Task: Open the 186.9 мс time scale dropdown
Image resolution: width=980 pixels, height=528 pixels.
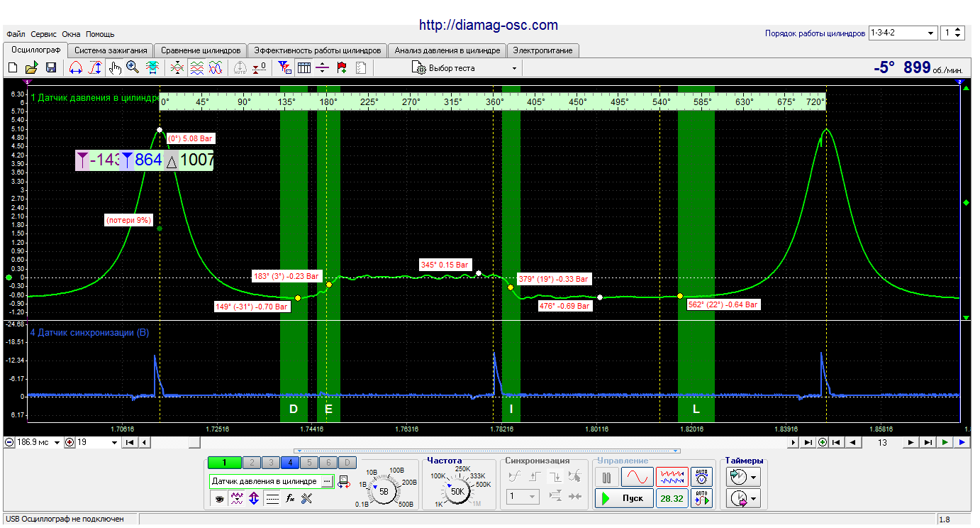Action: click(x=39, y=442)
